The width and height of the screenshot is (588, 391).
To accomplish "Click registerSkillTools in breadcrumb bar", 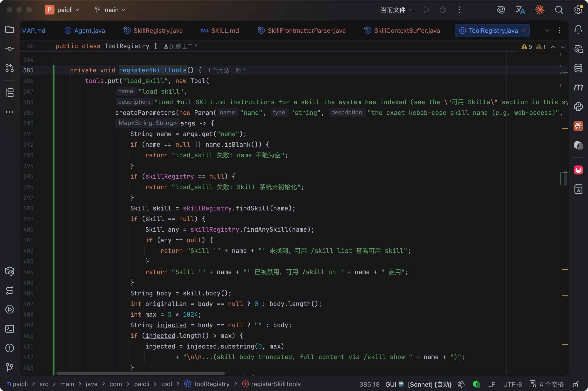I will [271, 384].
